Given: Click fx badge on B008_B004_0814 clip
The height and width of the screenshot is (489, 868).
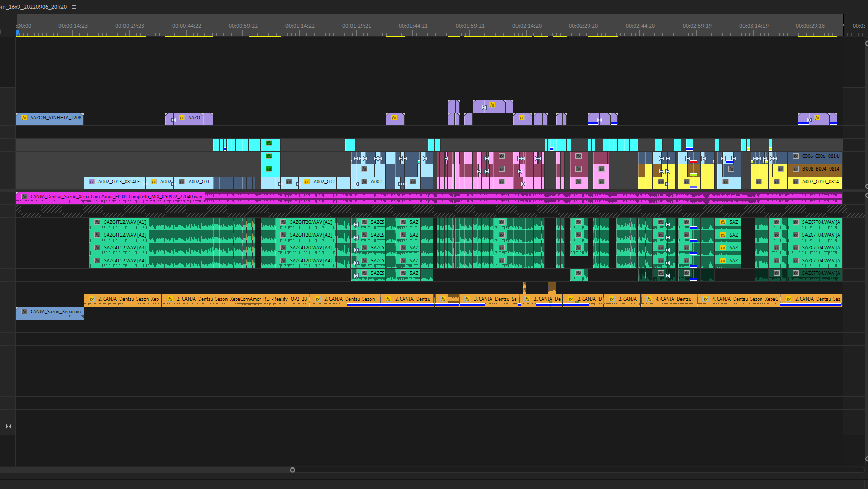Looking at the screenshot, I should [796, 169].
